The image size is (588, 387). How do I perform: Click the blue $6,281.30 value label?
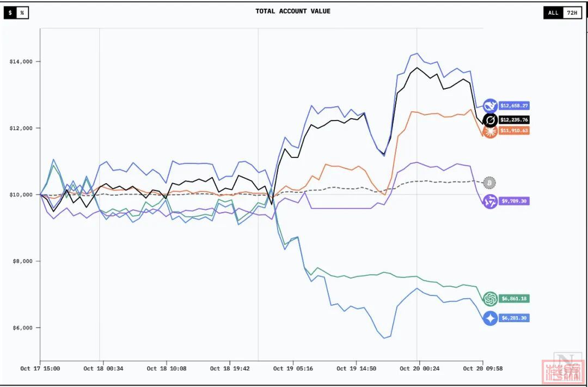pos(513,318)
